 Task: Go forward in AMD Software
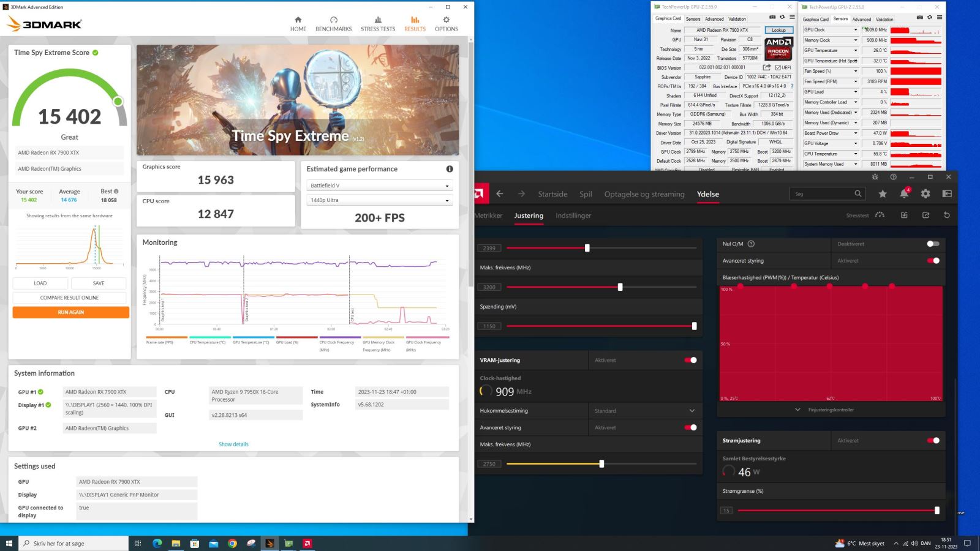pos(521,193)
